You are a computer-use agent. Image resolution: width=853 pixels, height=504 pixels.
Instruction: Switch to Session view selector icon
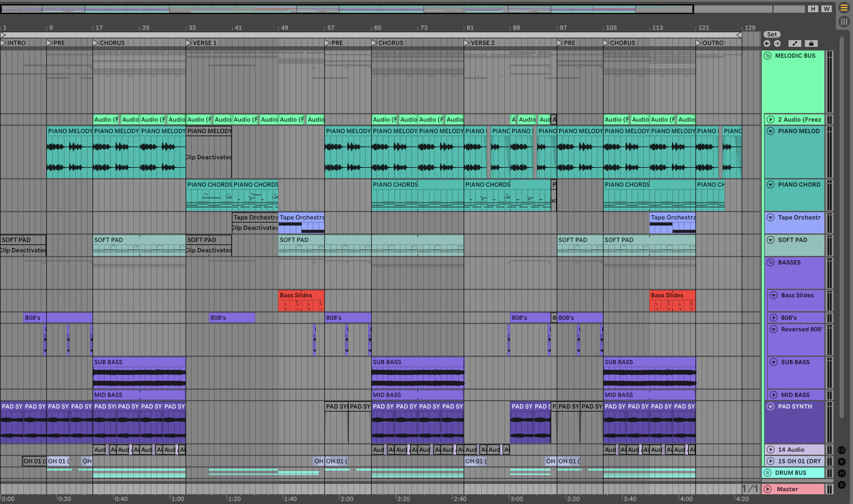pos(844,22)
